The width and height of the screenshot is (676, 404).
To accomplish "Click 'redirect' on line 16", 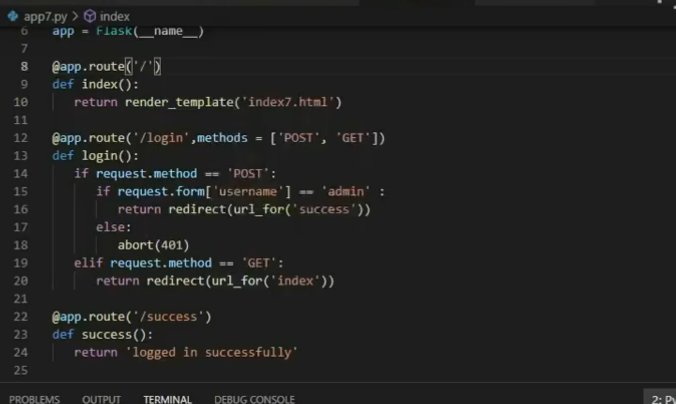I will [x=197, y=210].
